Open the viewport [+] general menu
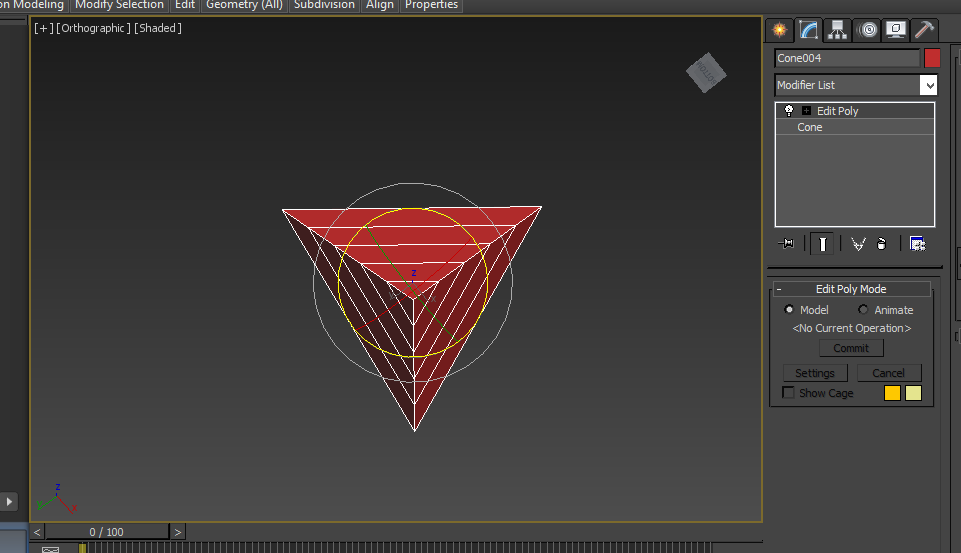 44,28
